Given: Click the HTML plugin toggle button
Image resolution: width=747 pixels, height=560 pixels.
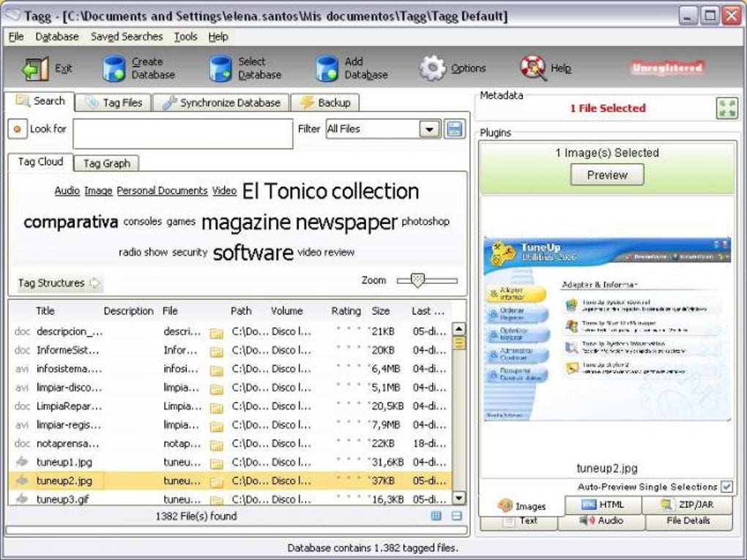Looking at the screenshot, I should point(603,504).
